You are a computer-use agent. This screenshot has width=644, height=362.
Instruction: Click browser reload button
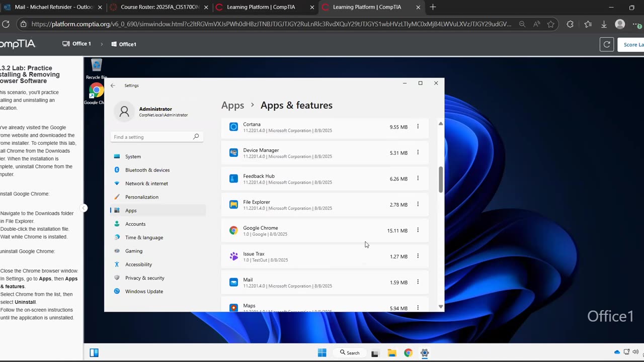pos(6,24)
